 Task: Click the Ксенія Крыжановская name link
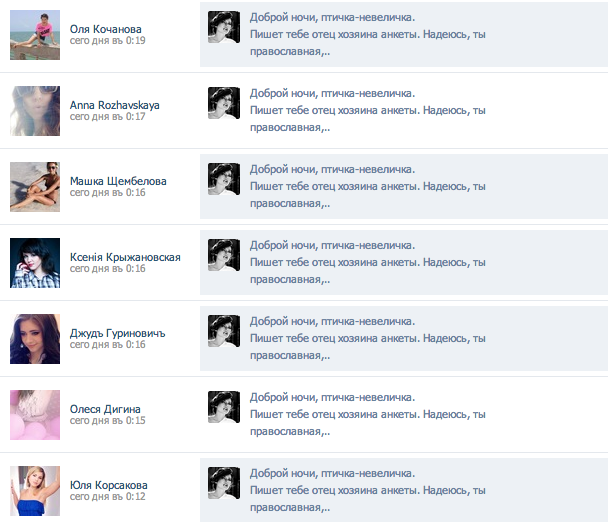coord(125,257)
